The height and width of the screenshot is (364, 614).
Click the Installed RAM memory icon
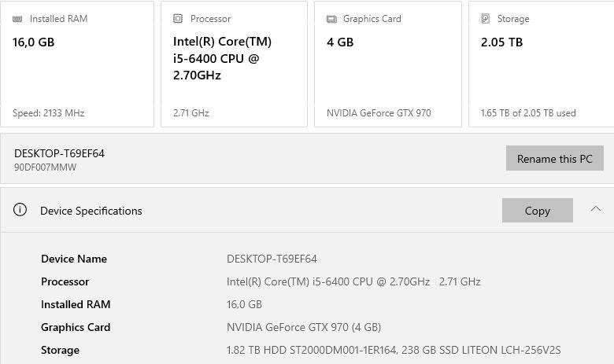click(x=18, y=19)
